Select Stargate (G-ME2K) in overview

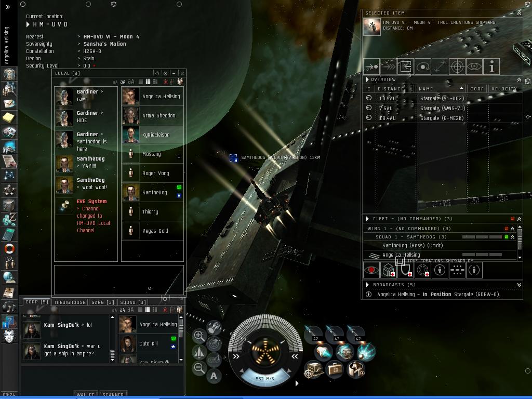(x=443, y=118)
